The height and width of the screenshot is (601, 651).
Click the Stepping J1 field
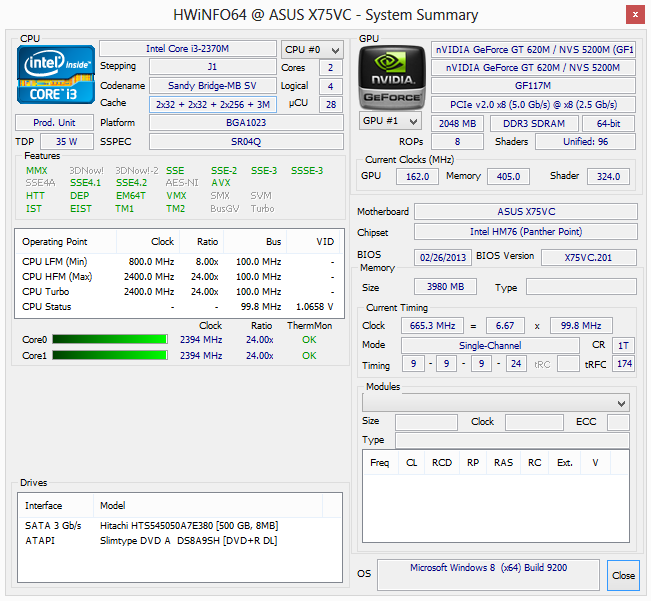pyautogui.click(x=213, y=66)
